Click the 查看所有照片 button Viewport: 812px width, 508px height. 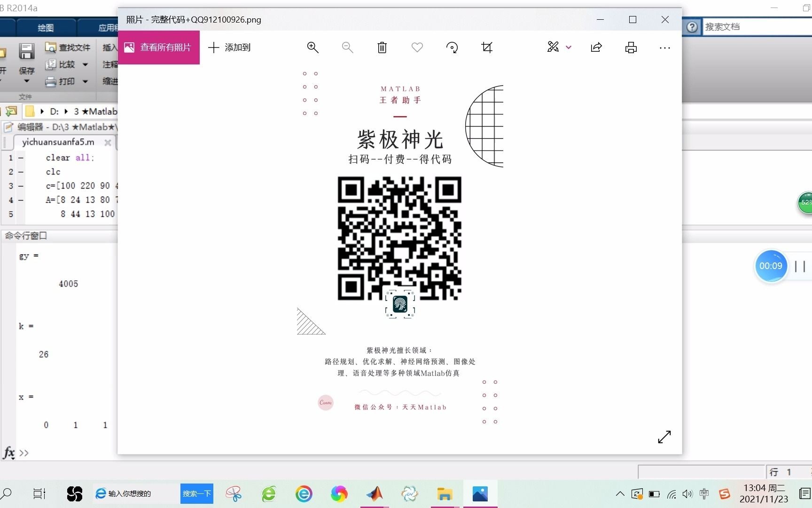(159, 47)
